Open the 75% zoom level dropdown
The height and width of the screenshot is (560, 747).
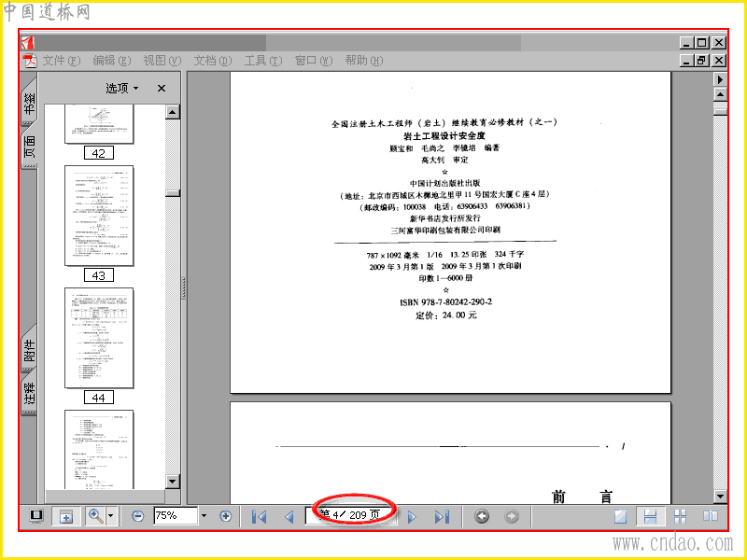click(x=204, y=516)
